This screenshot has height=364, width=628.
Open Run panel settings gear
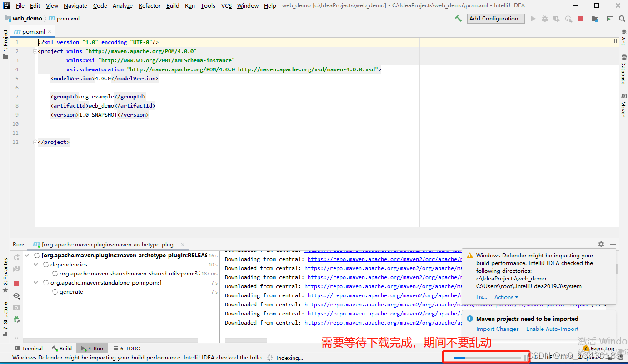[x=601, y=244]
